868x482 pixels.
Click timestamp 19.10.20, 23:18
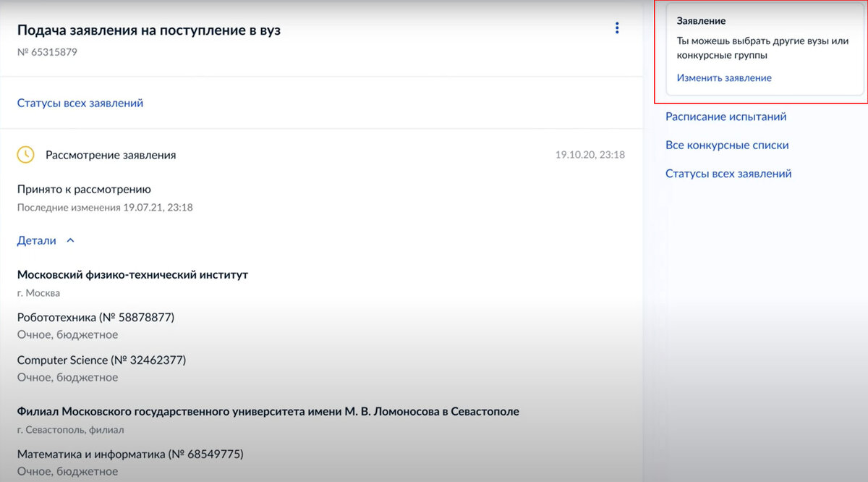pos(590,155)
